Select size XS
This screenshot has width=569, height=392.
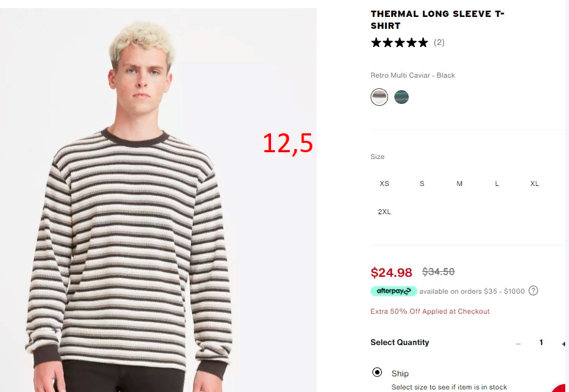coord(384,183)
